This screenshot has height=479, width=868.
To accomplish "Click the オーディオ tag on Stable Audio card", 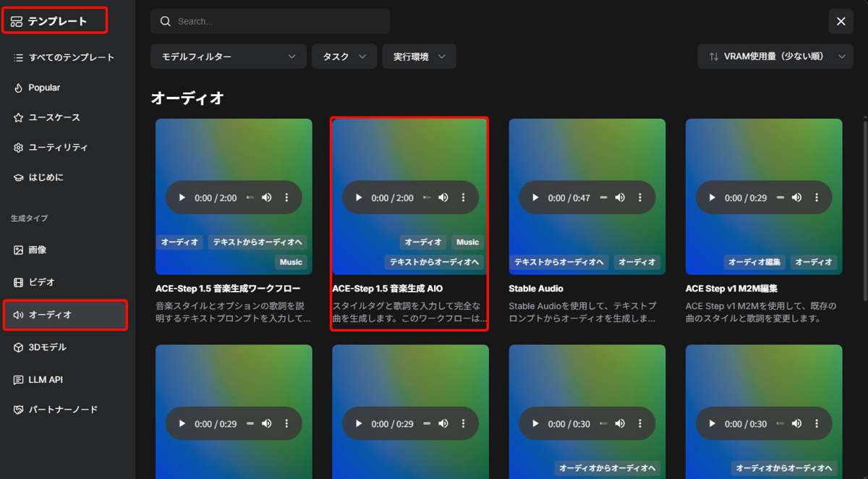I will pos(637,262).
